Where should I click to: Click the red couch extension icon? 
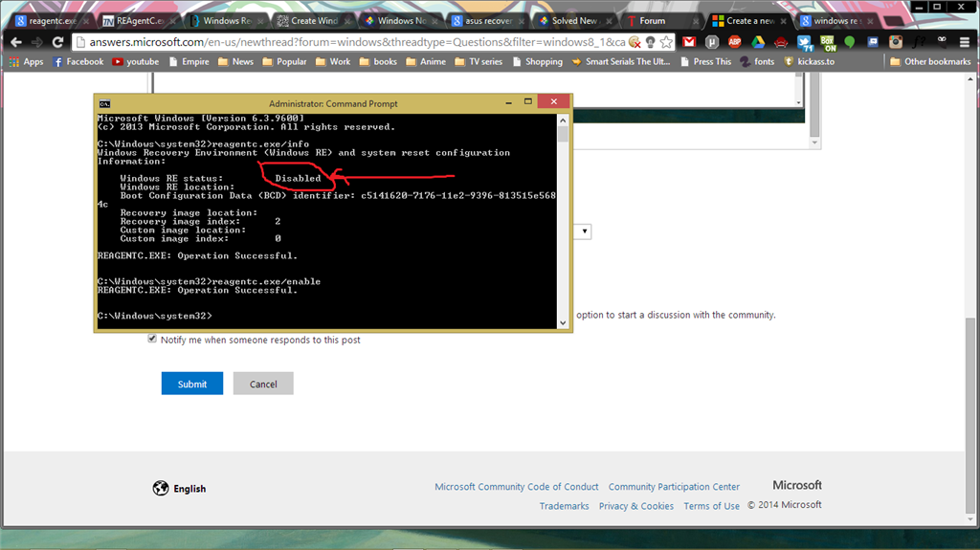[781, 42]
